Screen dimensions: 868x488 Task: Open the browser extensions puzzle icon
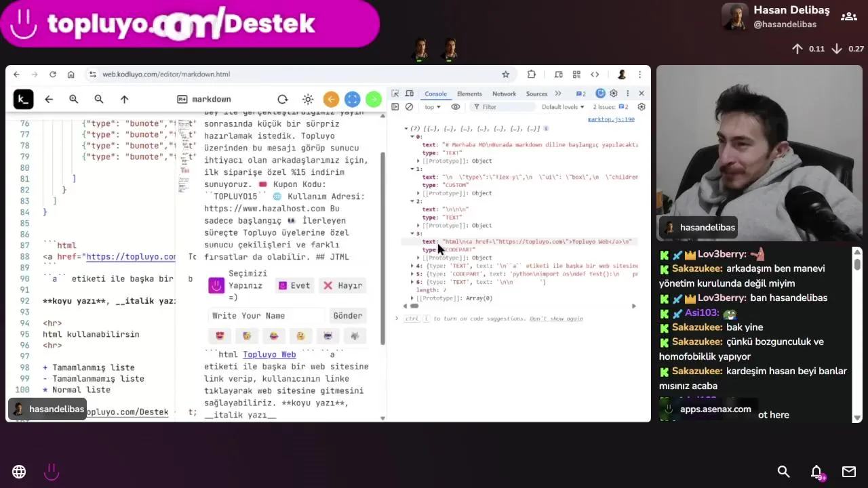pos(532,75)
